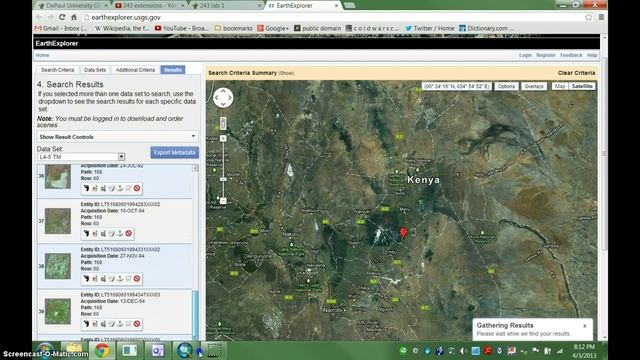Click Export Metadata button

pos(174,153)
